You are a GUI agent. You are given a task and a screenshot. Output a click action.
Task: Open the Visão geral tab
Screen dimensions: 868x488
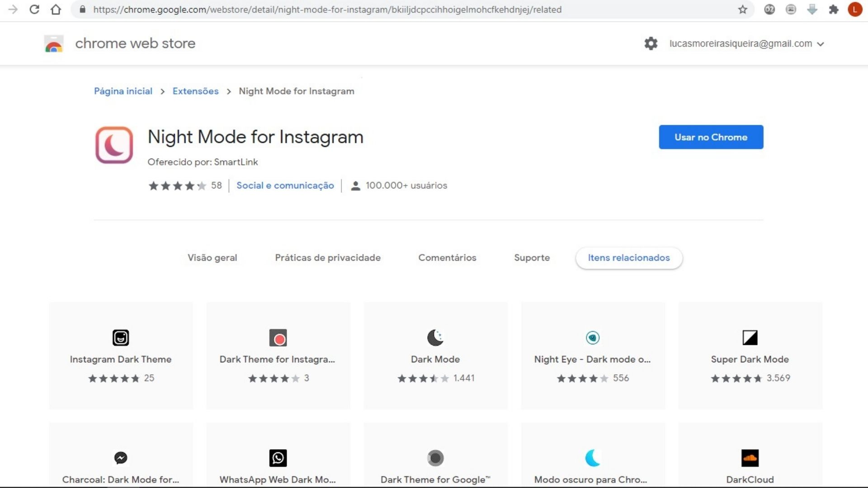point(212,258)
